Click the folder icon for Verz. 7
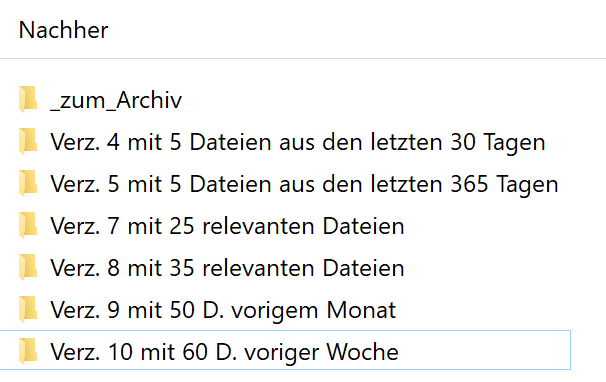606x382 pixels. coord(28,225)
